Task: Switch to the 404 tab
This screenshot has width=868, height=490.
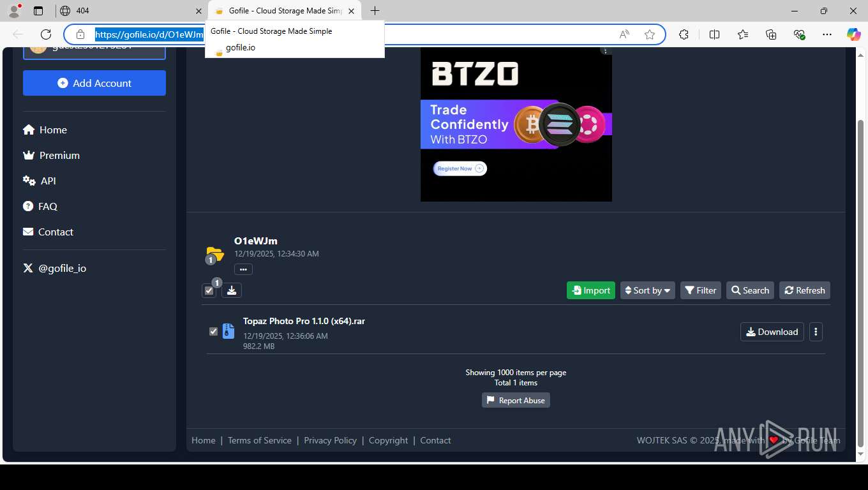Action: point(130,11)
